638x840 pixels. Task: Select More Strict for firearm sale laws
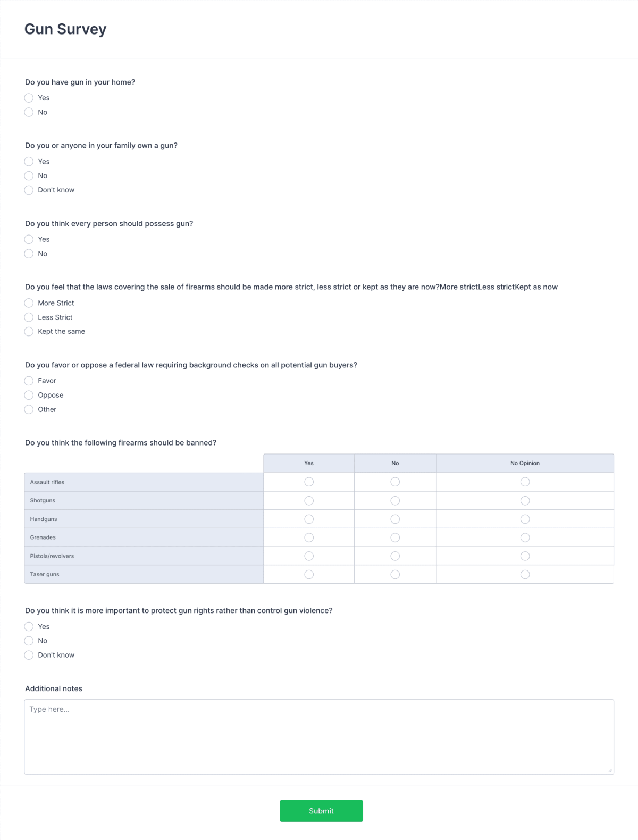[29, 303]
